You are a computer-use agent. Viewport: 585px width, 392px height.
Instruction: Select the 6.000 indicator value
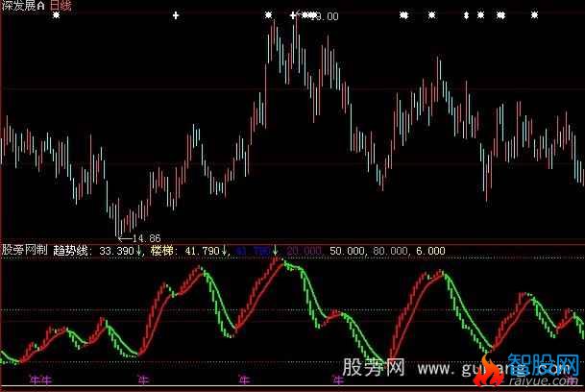(430, 251)
